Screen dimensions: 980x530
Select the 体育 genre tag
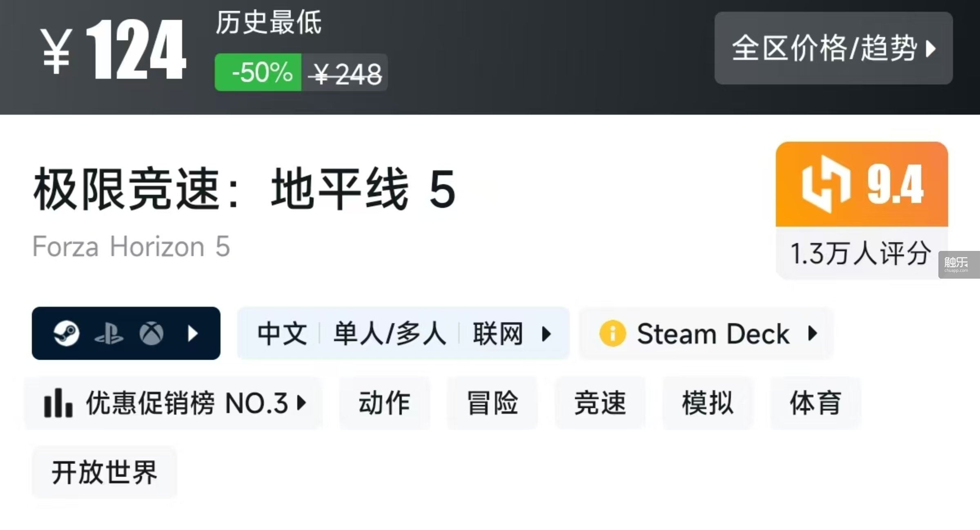point(816,403)
